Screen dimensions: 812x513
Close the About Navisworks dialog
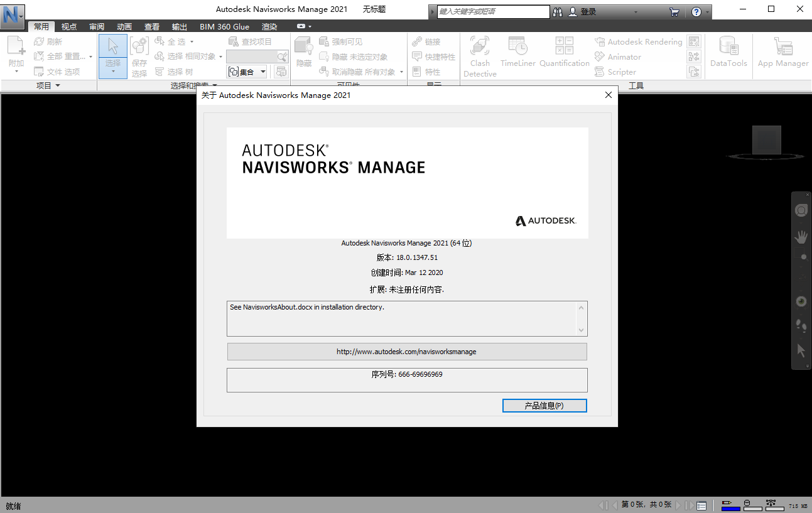(608, 95)
